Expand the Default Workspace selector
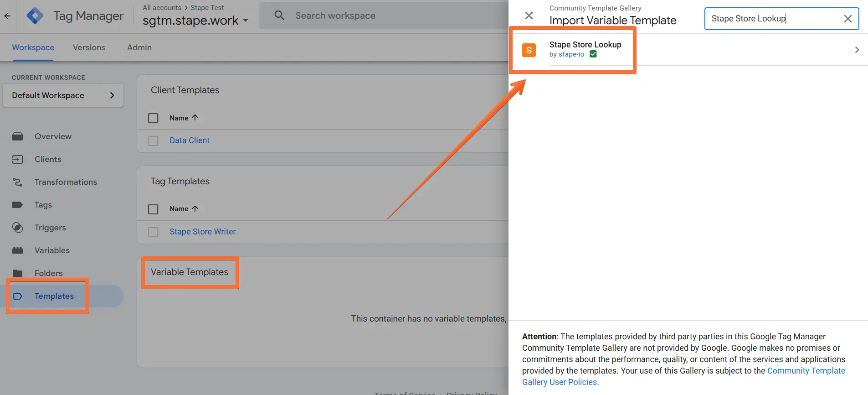This screenshot has width=868, height=395. pos(63,95)
